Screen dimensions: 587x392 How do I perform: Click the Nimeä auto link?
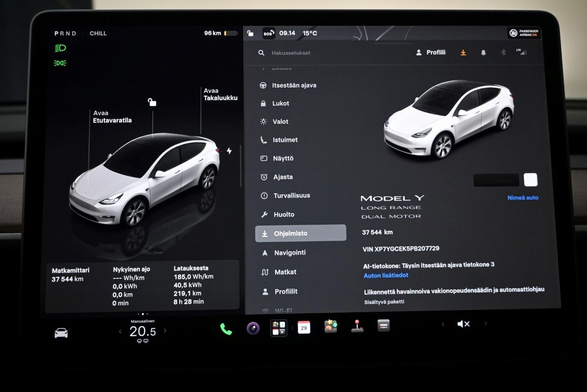523,198
